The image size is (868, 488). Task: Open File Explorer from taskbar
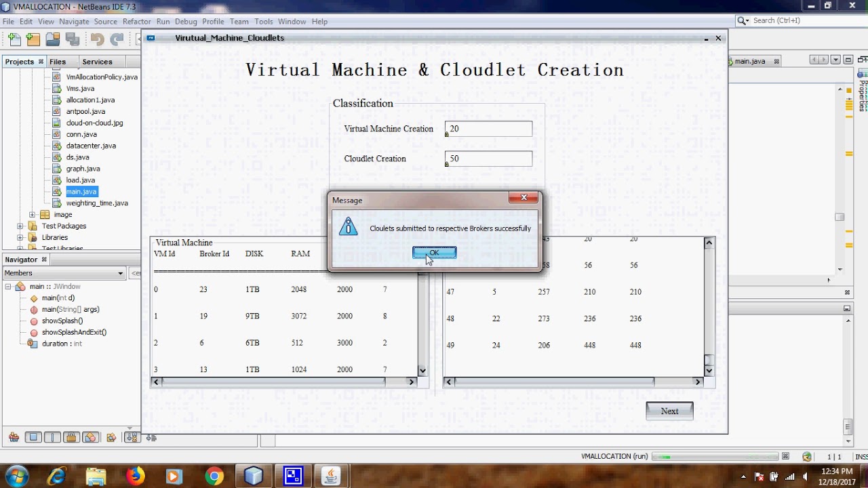pyautogui.click(x=96, y=476)
